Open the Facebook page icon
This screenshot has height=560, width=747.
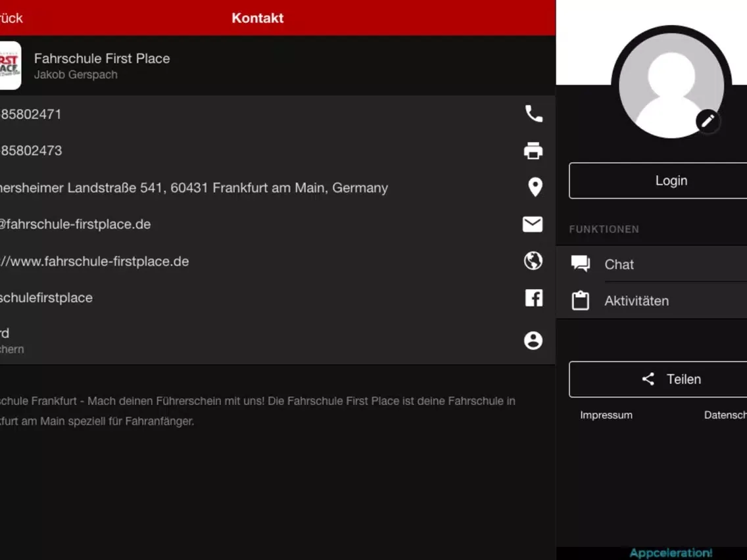tap(533, 298)
